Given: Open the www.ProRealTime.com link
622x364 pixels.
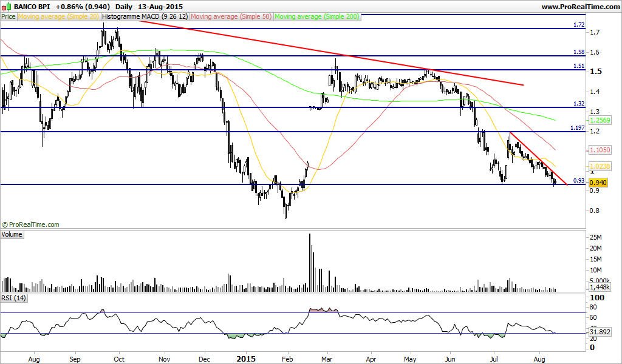Looking at the screenshot, I should pos(580,7).
